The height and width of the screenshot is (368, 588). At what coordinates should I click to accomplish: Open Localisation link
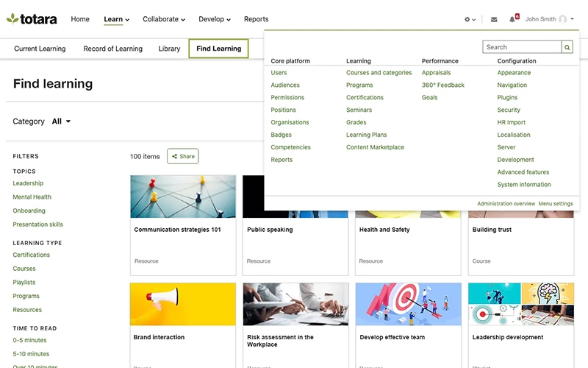513,135
